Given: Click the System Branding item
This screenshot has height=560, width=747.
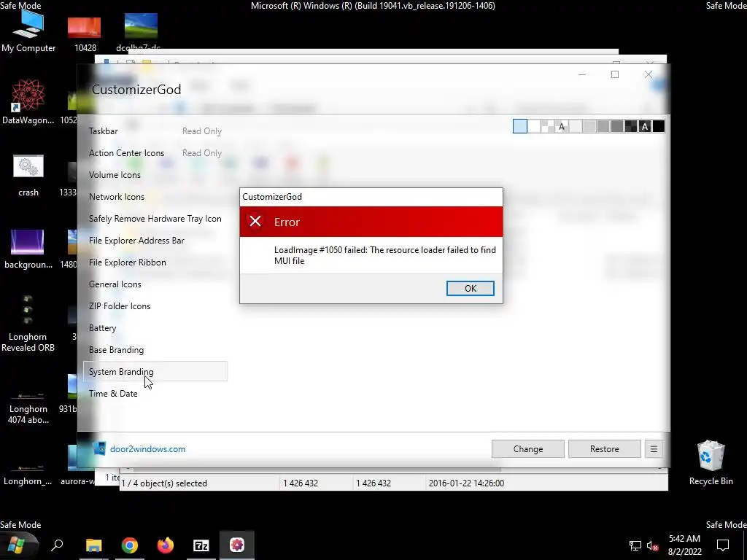Looking at the screenshot, I should click(155, 371).
